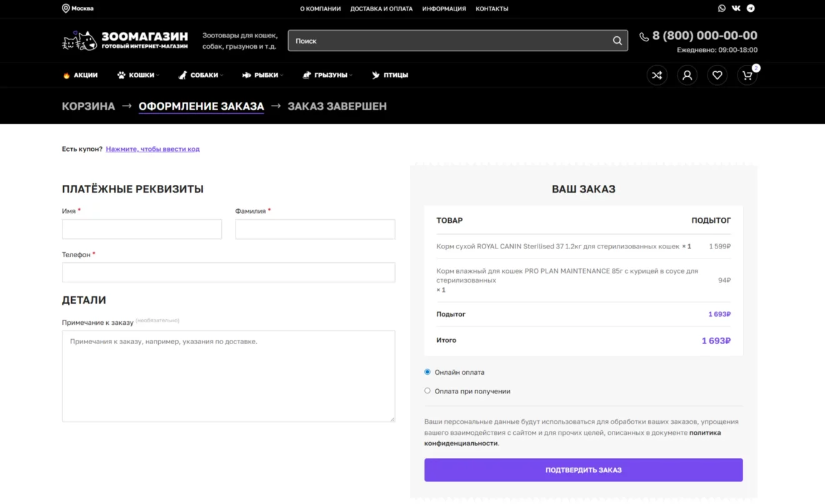Go to the Корзина checkout step
825x504 pixels.
(x=88, y=106)
